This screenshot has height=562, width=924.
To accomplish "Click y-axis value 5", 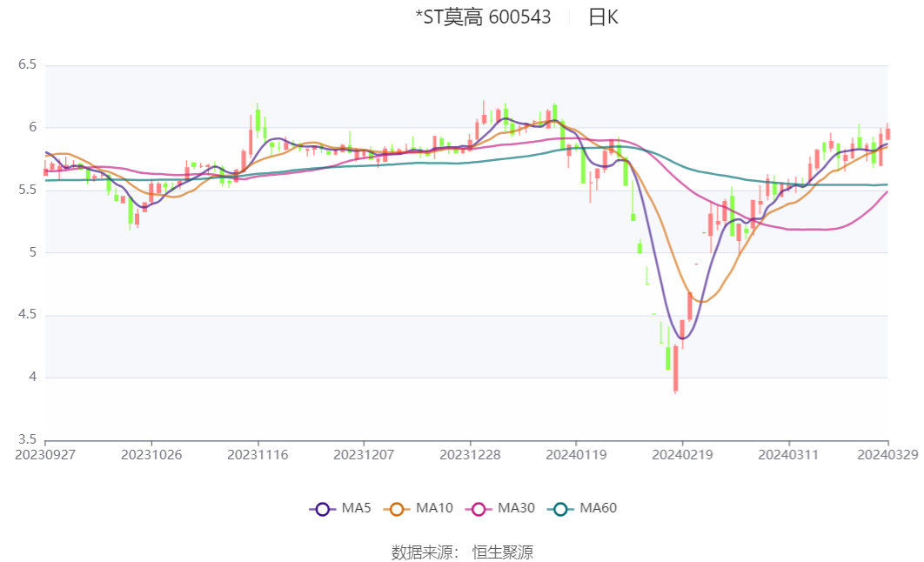I will point(33,252).
